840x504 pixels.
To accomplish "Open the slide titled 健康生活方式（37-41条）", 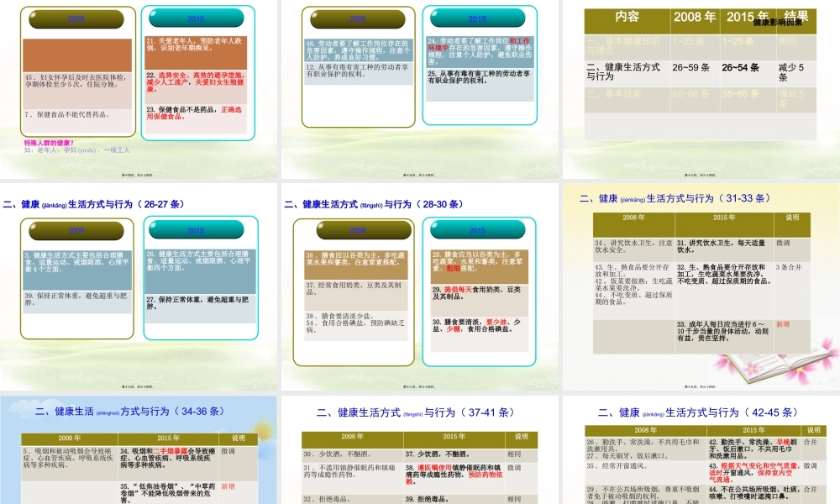I will (420, 454).
